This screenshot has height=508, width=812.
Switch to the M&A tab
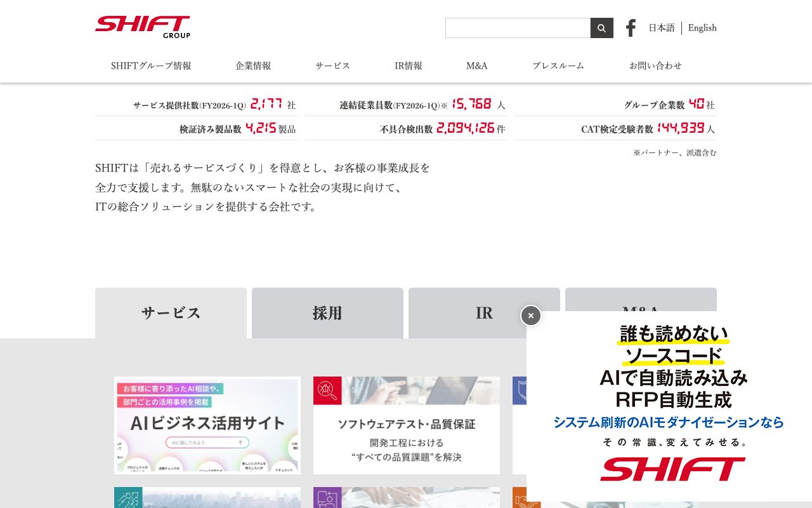click(x=641, y=311)
